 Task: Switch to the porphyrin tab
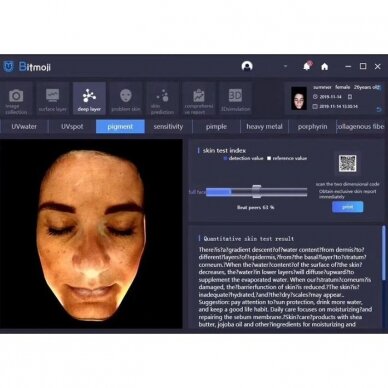(x=312, y=127)
